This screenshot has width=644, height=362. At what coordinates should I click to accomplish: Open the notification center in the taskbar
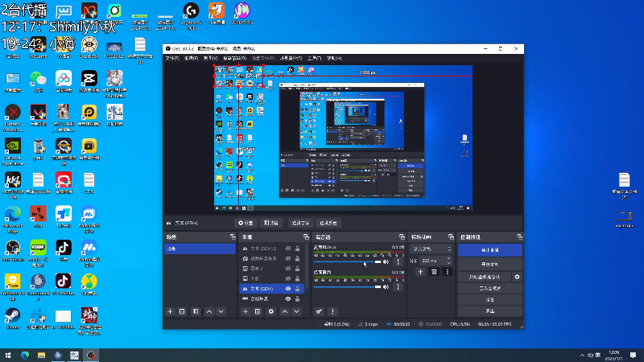pyautogui.click(x=633, y=355)
